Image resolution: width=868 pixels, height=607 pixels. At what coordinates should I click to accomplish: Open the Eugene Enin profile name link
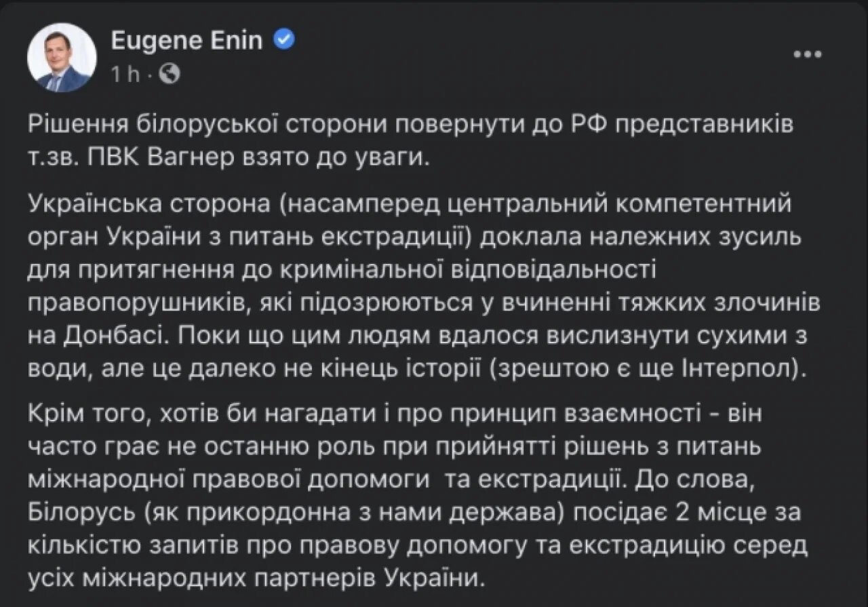pyautogui.click(x=186, y=41)
